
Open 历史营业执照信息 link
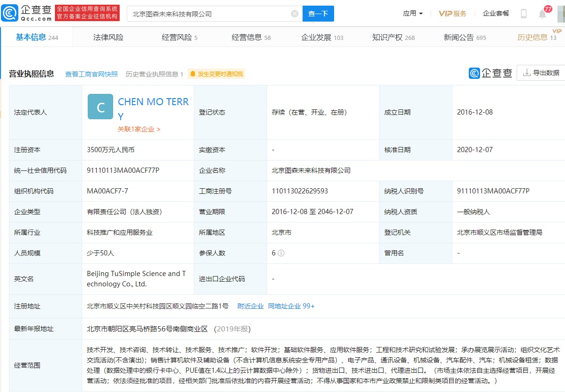click(154, 74)
